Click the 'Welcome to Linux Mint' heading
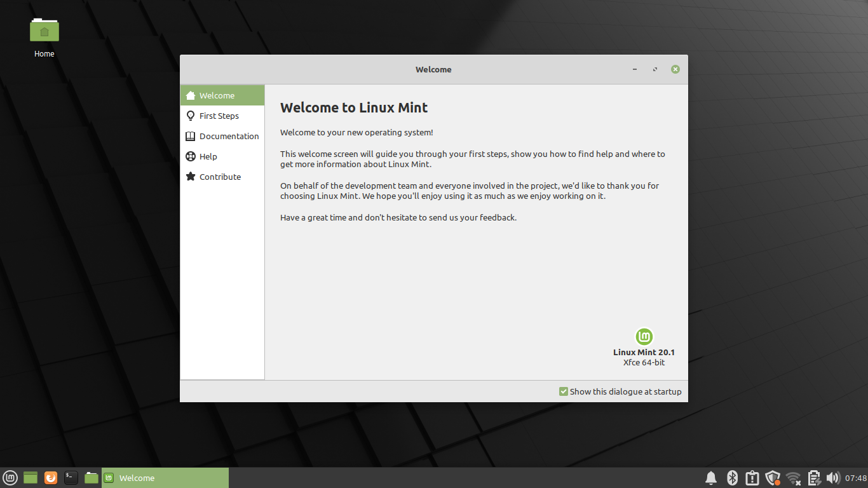The height and width of the screenshot is (488, 868). point(354,107)
